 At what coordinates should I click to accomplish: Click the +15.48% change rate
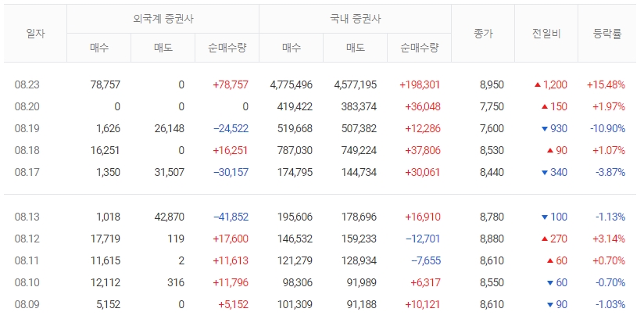(606, 84)
